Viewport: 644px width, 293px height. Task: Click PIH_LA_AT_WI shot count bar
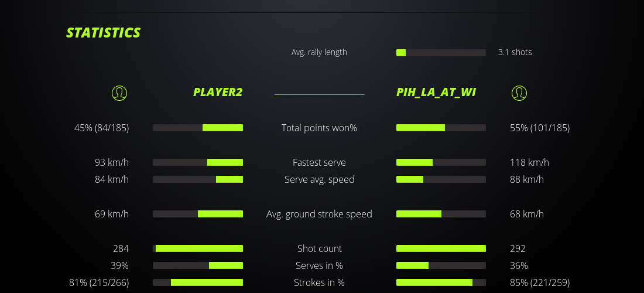tap(441, 248)
